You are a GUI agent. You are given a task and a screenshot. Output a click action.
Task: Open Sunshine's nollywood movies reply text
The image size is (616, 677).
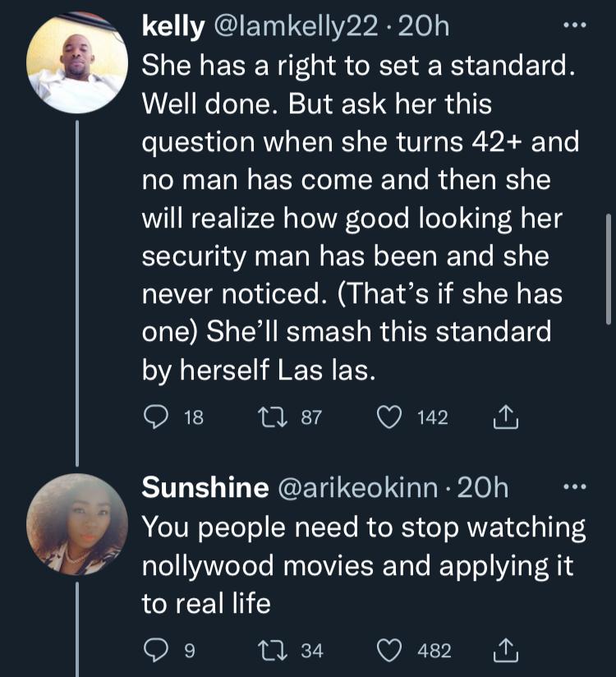pos(363,566)
